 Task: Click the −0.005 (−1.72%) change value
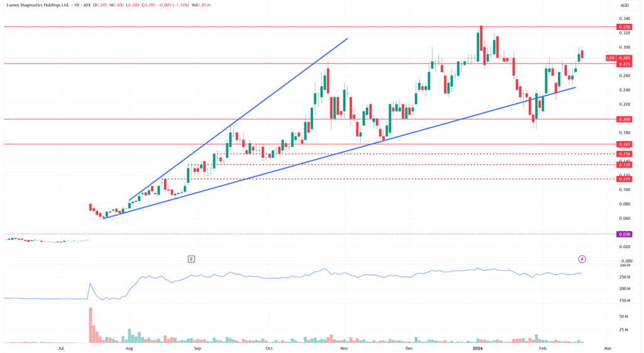coord(174,5)
